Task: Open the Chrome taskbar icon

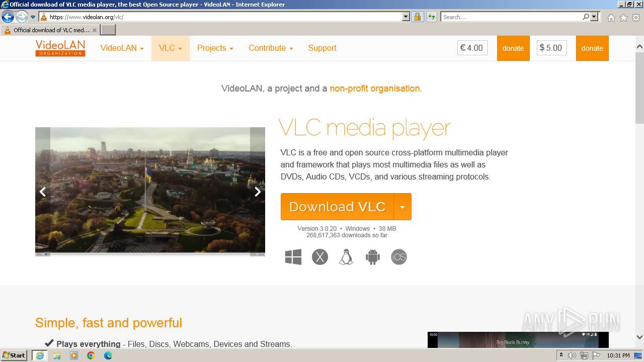Action: coord(91,355)
